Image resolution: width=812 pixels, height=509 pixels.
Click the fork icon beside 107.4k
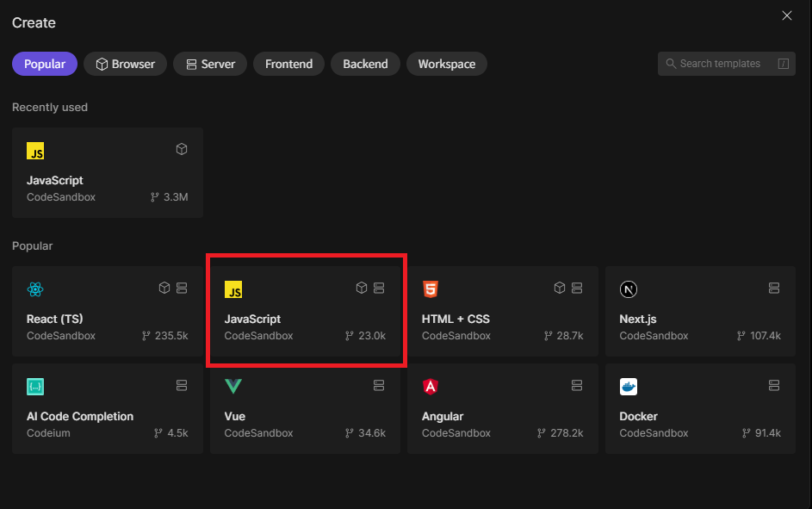click(x=741, y=336)
